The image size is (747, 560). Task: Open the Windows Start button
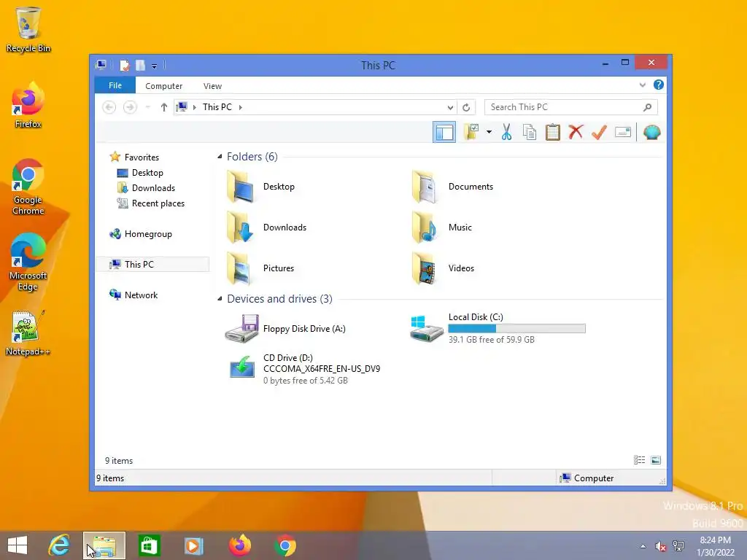tap(18, 545)
